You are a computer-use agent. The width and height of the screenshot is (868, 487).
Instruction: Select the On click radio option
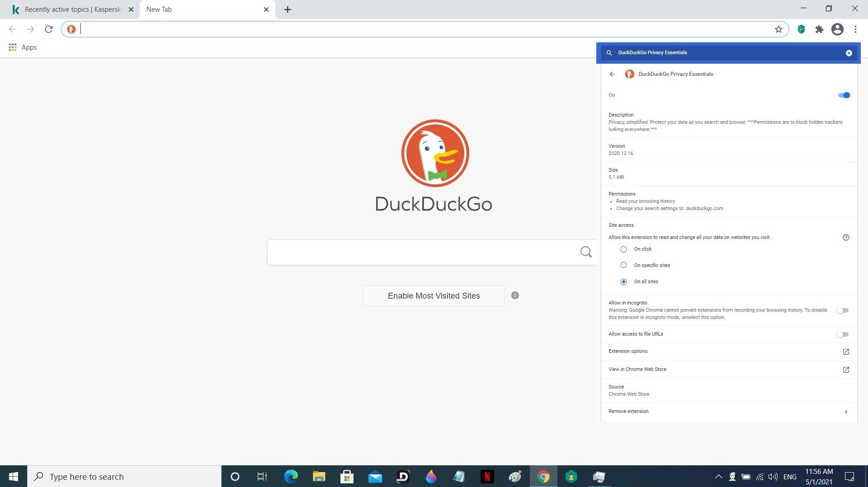[x=623, y=249]
